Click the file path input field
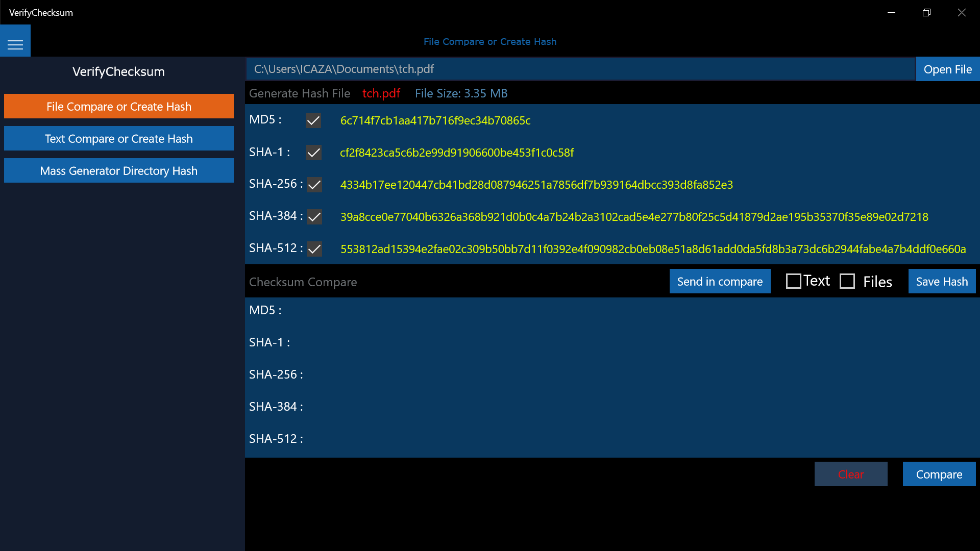The height and width of the screenshot is (551, 980). click(580, 69)
